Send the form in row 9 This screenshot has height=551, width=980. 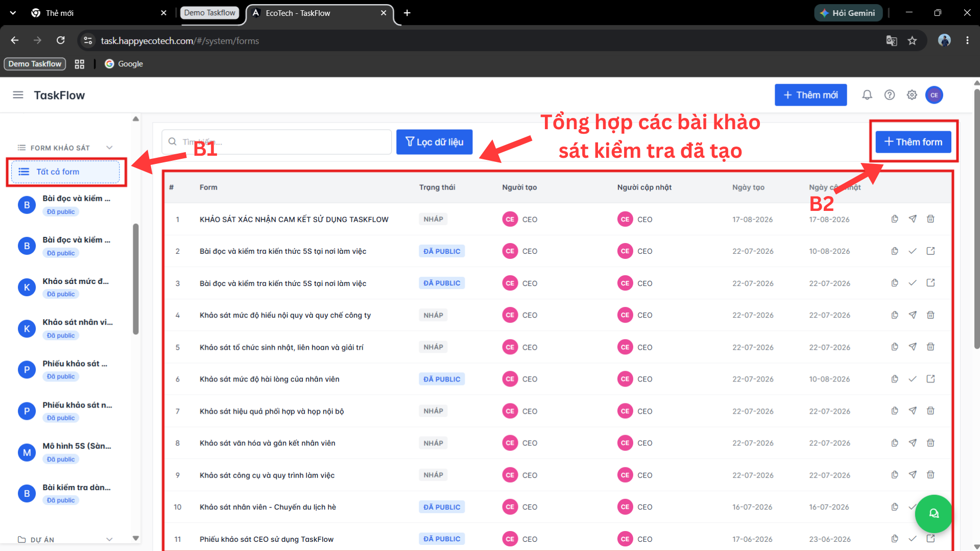913,475
